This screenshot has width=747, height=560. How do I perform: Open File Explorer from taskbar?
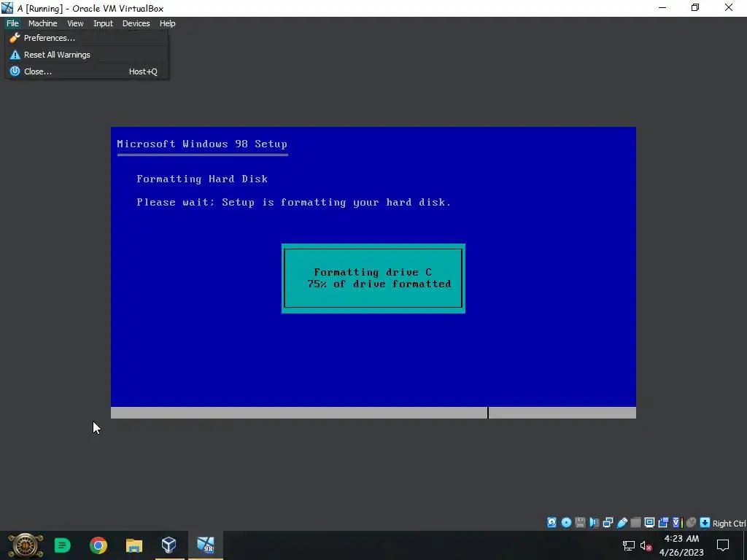click(134, 545)
